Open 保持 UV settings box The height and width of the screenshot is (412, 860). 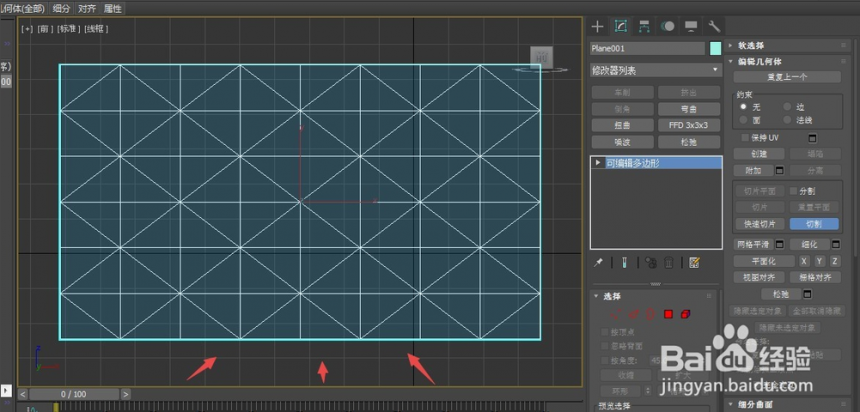[813, 138]
